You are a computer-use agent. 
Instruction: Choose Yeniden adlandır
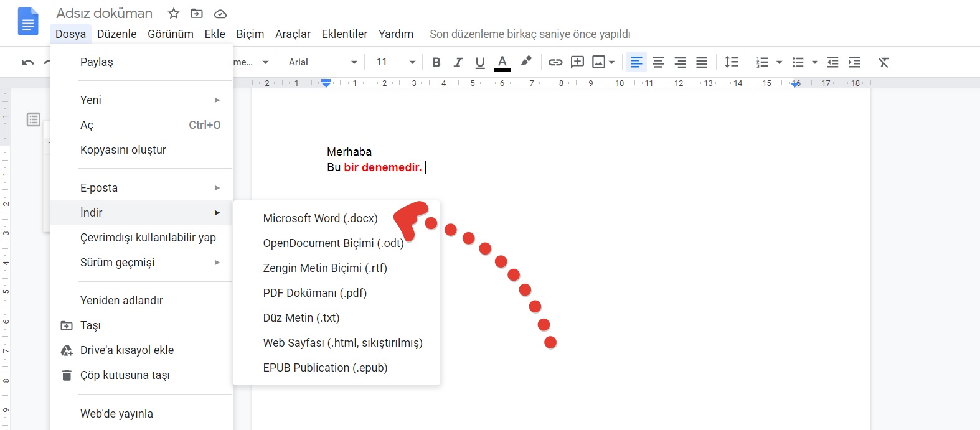pos(141,301)
